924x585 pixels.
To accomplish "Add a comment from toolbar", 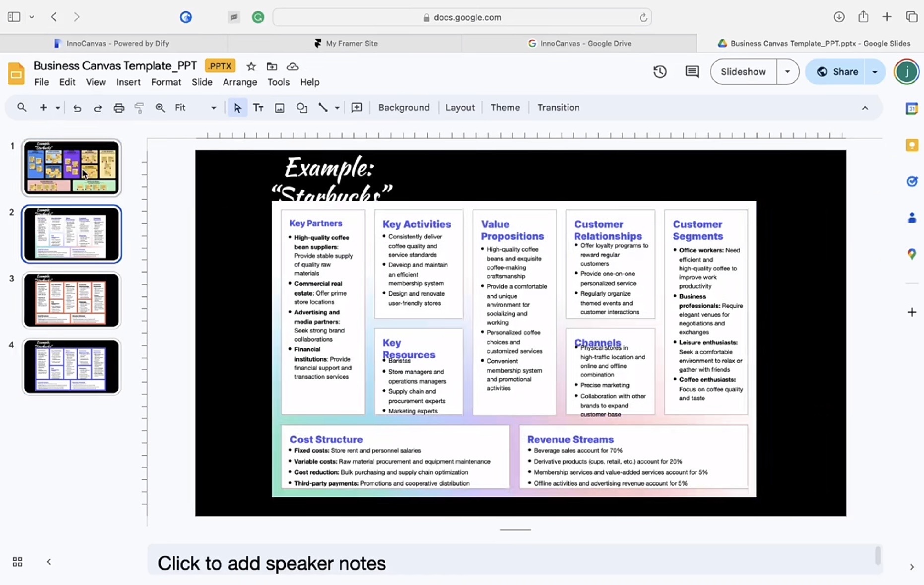I will (357, 108).
